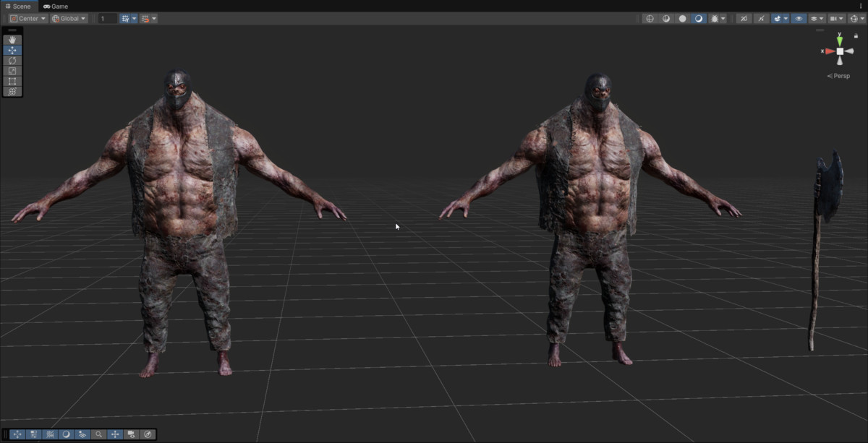Image resolution: width=868 pixels, height=443 pixels.
Task: Select the axe weapon model
Action: [825, 249]
